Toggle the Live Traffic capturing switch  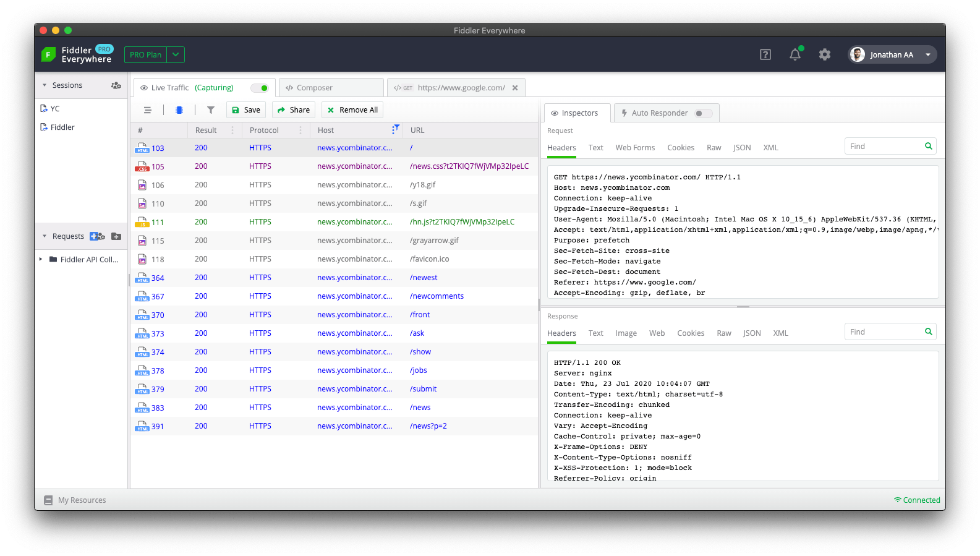(x=260, y=88)
